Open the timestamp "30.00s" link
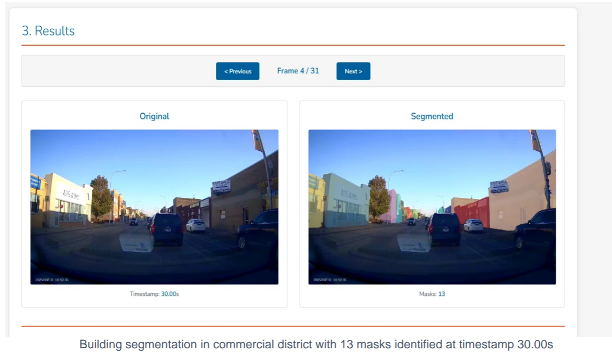 point(170,294)
